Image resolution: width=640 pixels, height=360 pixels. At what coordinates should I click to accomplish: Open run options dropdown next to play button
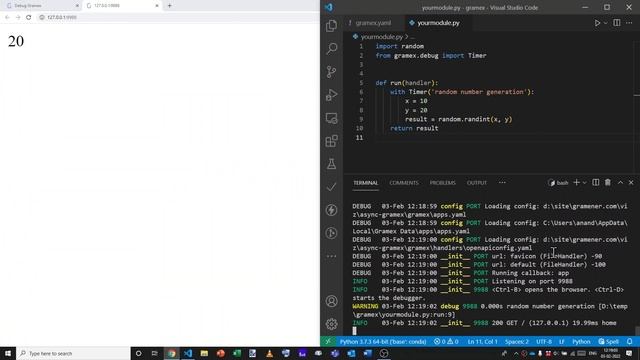coord(606,23)
